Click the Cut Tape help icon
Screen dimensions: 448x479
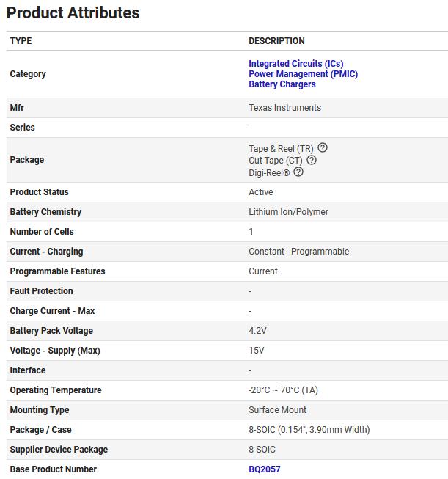coord(312,160)
